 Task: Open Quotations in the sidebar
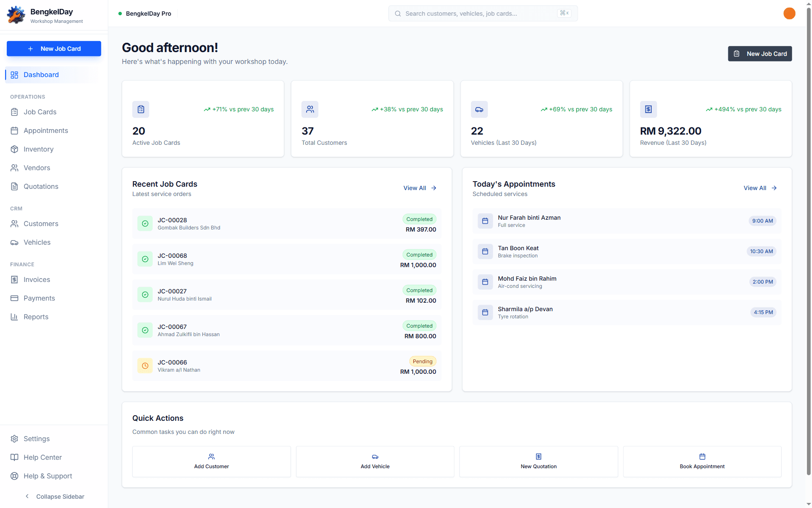point(54,187)
